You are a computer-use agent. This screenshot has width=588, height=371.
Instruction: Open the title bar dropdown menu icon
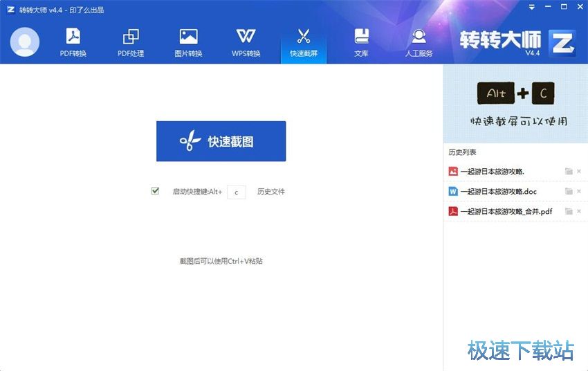point(531,7)
